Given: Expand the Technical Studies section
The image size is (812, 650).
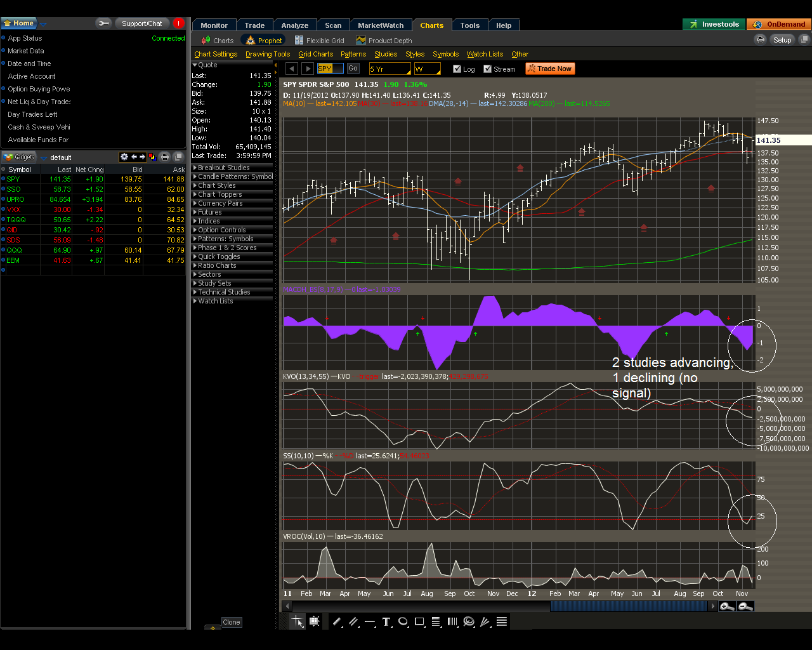Looking at the screenshot, I should [x=230, y=291].
